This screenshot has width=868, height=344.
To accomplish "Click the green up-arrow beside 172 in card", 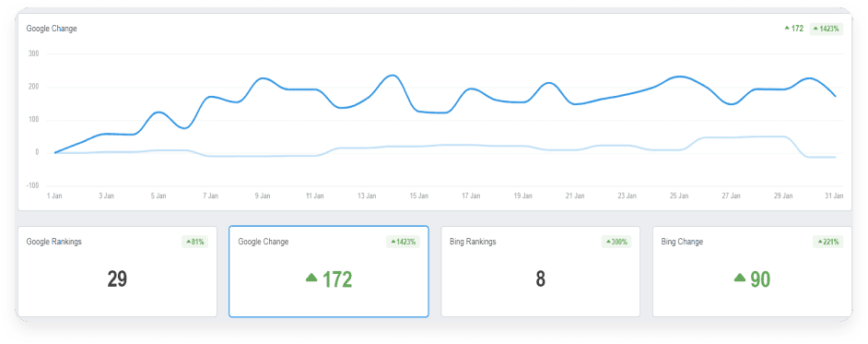I will pyautogui.click(x=311, y=278).
